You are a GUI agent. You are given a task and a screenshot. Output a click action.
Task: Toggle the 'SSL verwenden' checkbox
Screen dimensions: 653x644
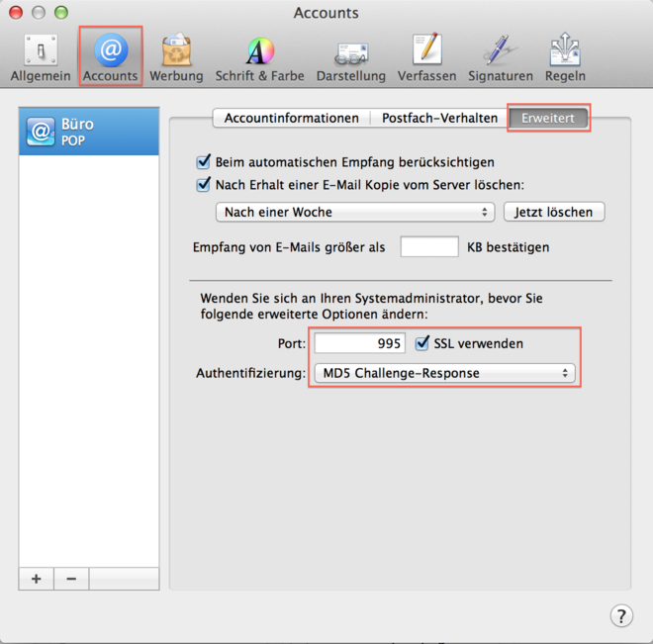click(x=422, y=343)
